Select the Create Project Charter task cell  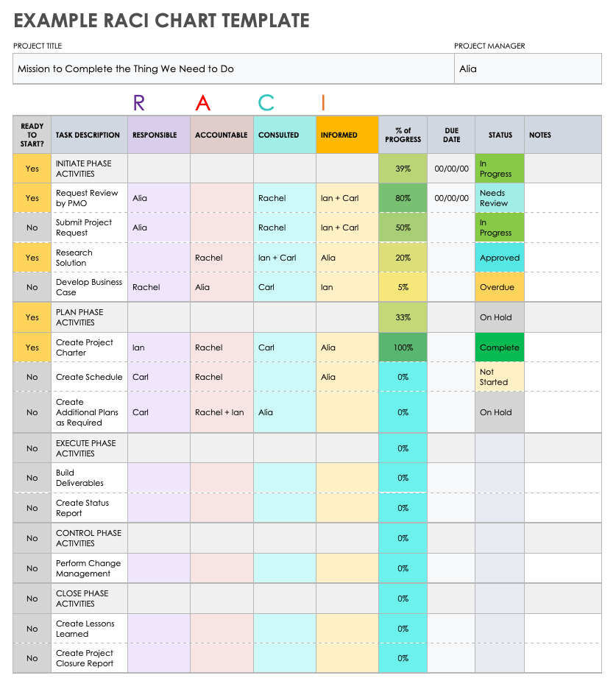[89, 347]
